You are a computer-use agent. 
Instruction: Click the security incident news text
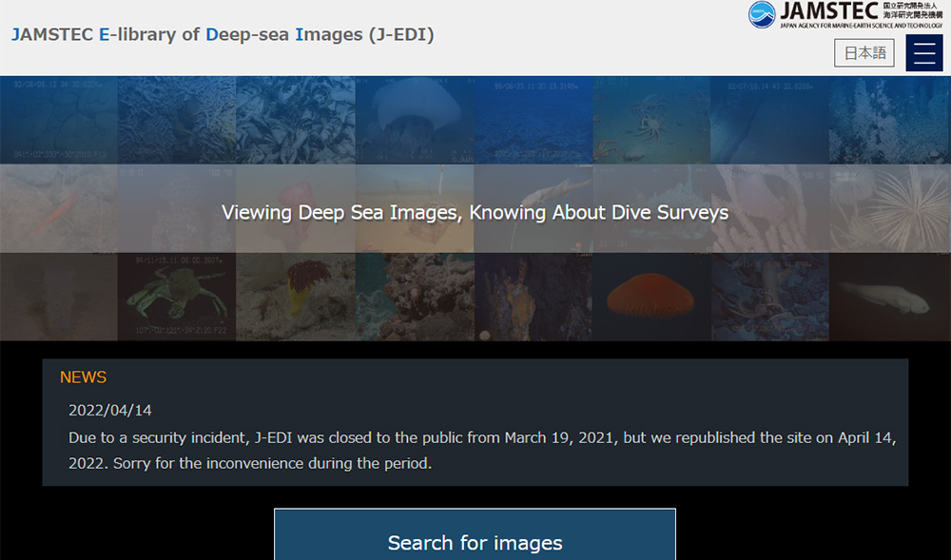point(482,452)
